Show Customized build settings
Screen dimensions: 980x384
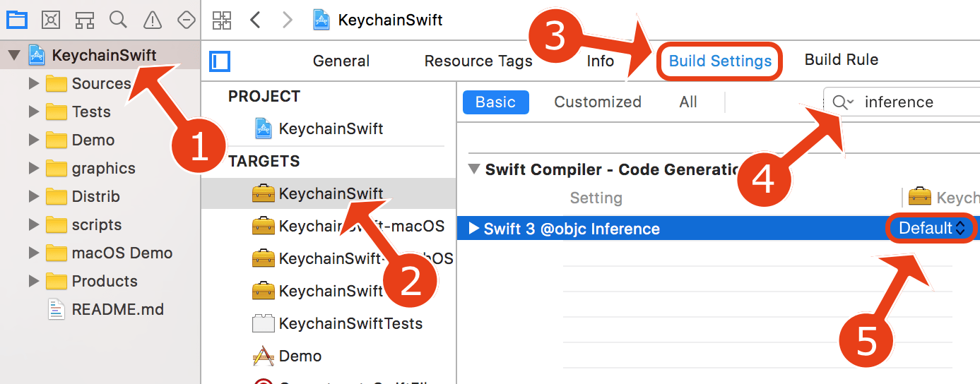tap(598, 102)
